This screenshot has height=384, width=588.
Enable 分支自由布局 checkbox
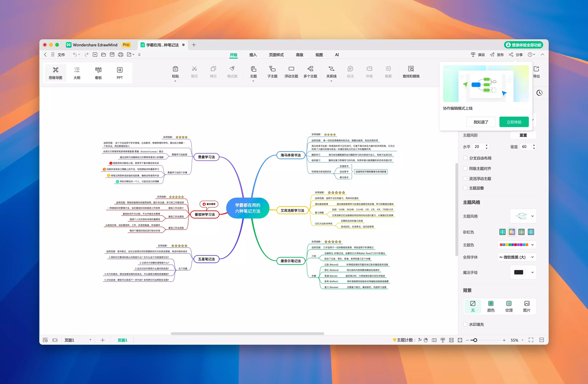pyautogui.click(x=465, y=158)
